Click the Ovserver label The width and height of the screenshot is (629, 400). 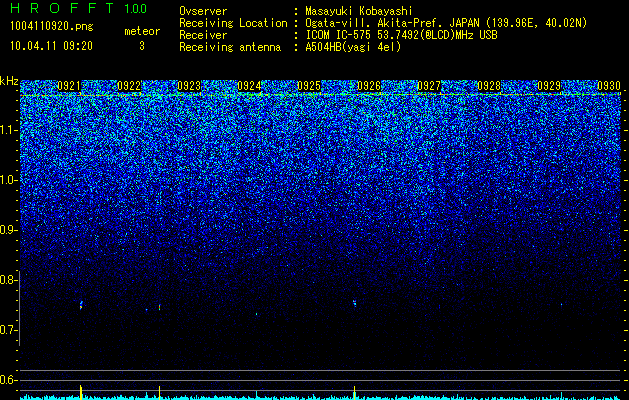[203, 11]
